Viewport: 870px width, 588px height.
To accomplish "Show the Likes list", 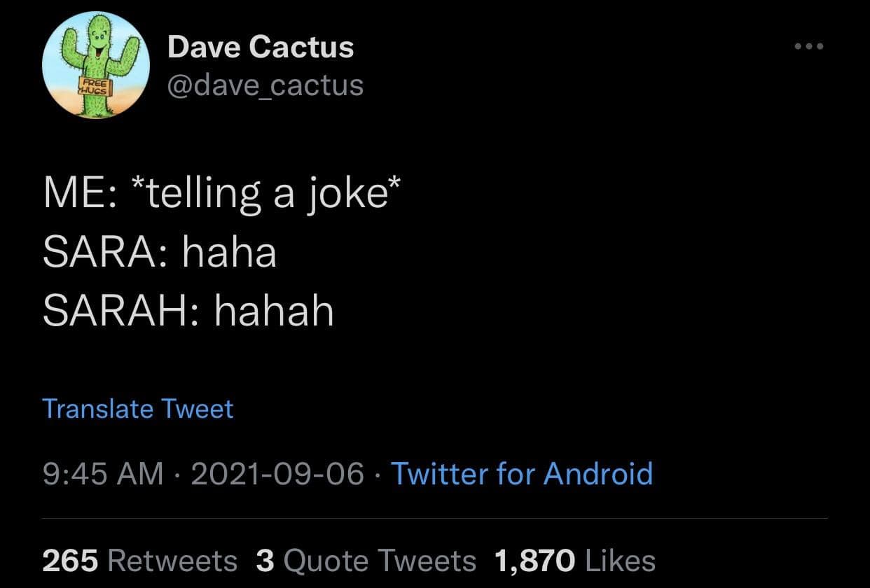I will pyautogui.click(x=619, y=561).
